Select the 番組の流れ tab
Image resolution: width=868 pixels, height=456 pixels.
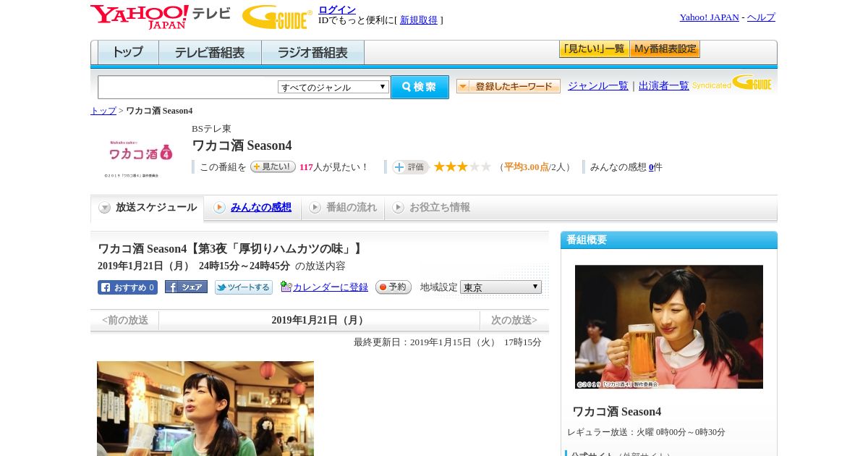pyautogui.click(x=343, y=208)
